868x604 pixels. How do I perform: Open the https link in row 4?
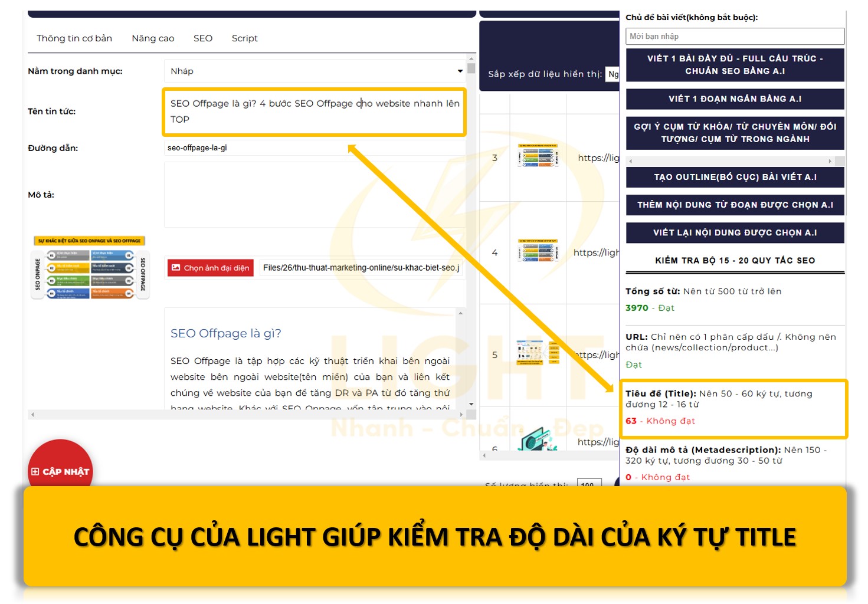(x=597, y=252)
